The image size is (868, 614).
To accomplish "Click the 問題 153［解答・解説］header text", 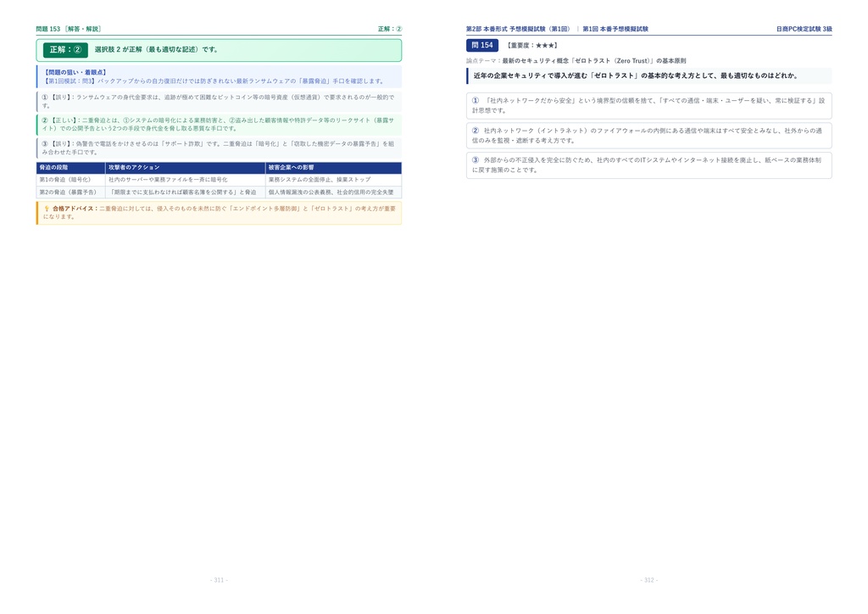I will [x=69, y=29].
